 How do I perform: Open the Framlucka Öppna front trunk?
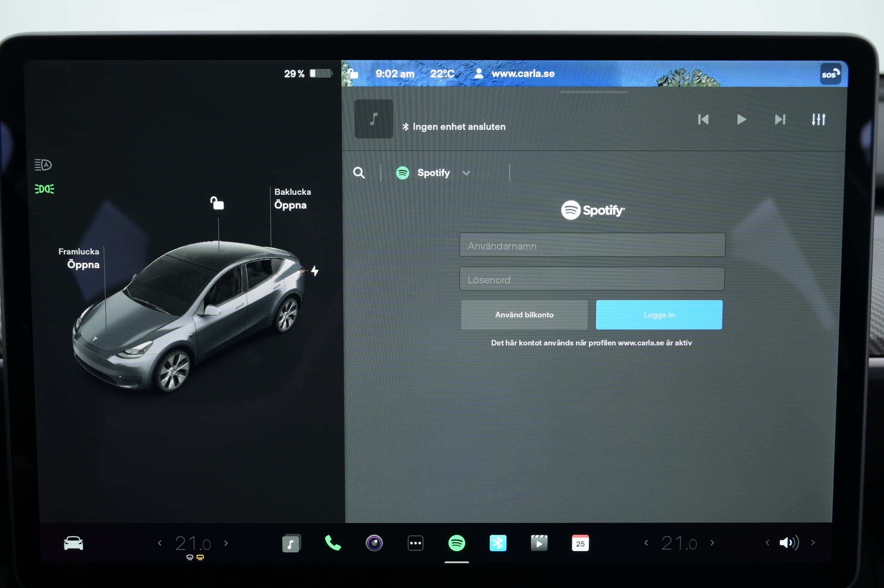pyautogui.click(x=79, y=258)
